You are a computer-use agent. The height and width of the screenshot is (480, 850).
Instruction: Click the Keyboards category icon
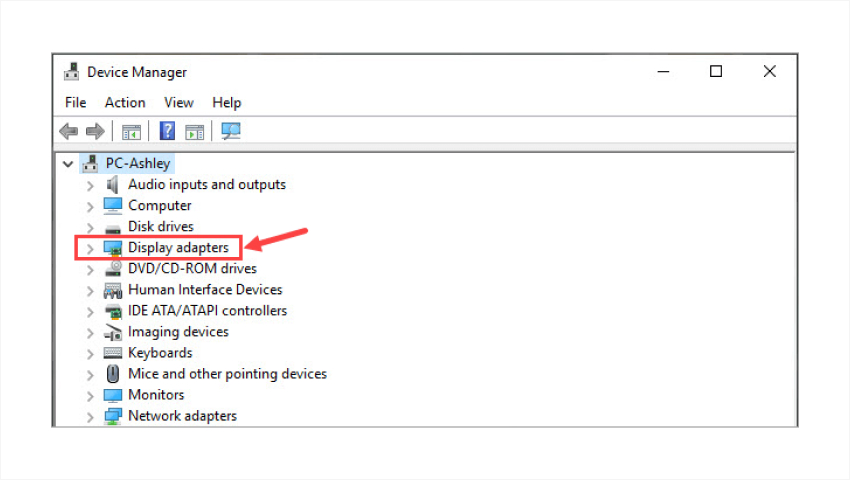pyautogui.click(x=113, y=353)
